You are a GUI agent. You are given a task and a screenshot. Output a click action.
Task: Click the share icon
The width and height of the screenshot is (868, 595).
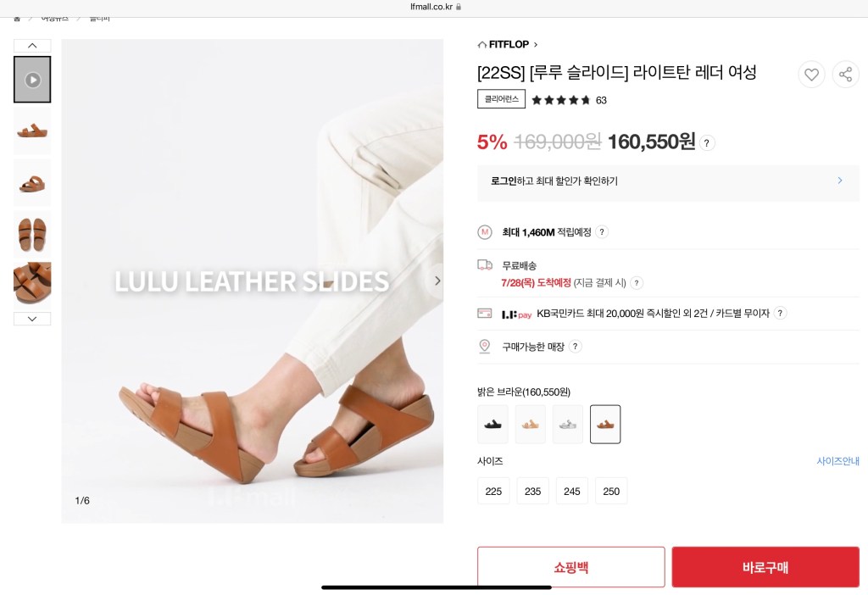pos(845,75)
